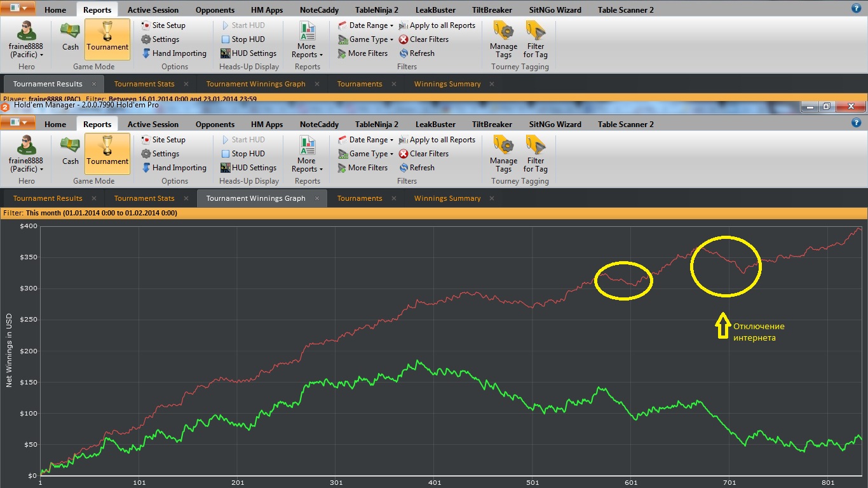Stop the HUD in the front window
Screen dimensions: 868x488
[243, 154]
